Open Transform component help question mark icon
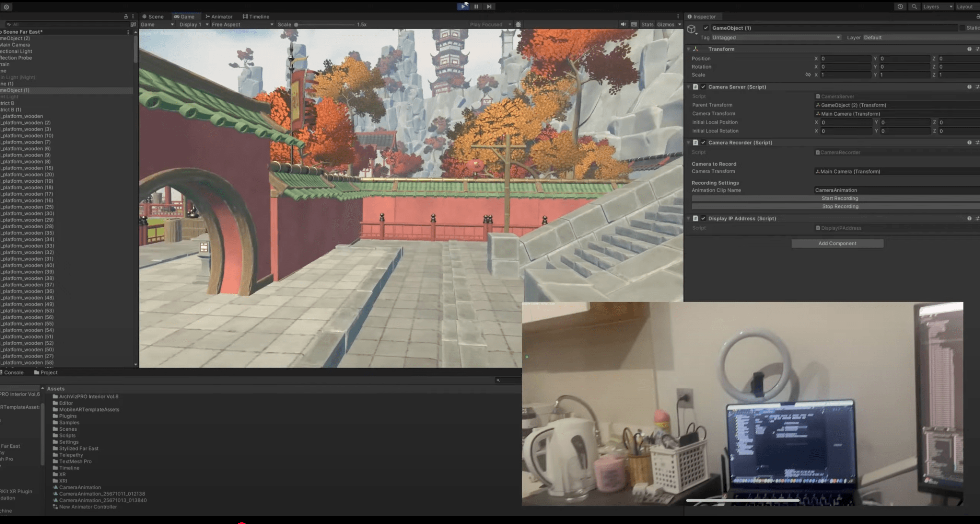Screen dimensions: 980x524 click(969, 49)
